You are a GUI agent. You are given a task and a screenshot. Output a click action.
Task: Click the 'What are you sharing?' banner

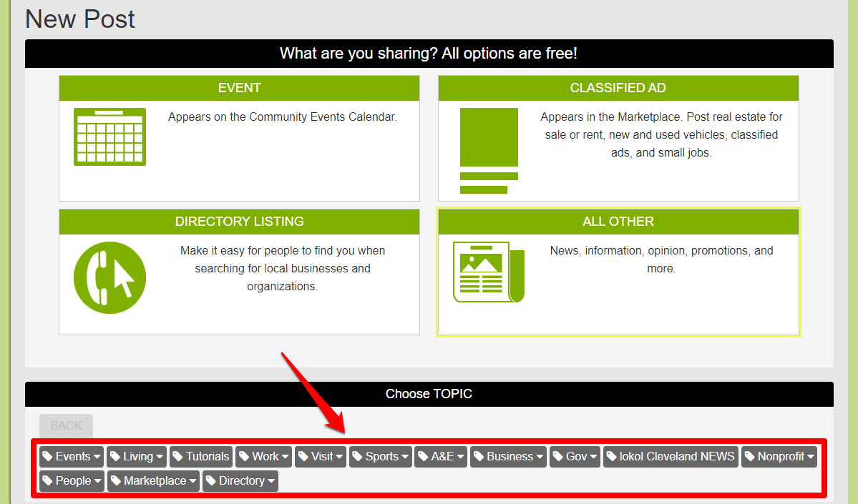429,54
